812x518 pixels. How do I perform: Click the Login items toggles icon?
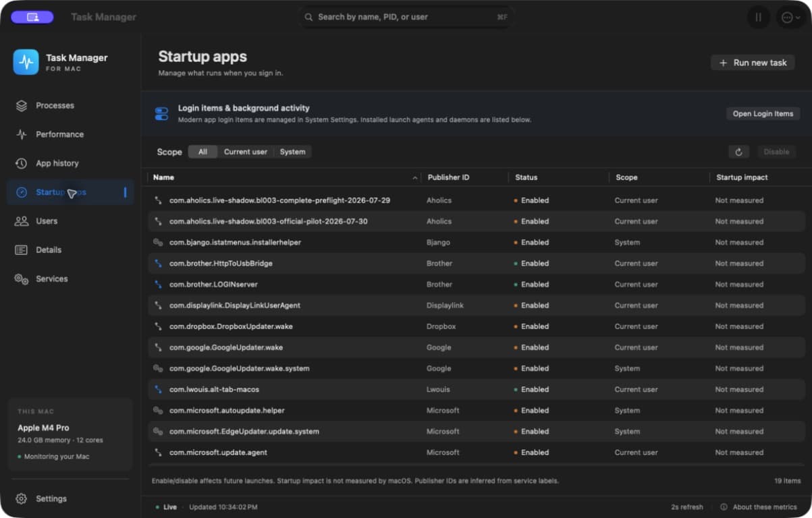[x=161, y=113]
